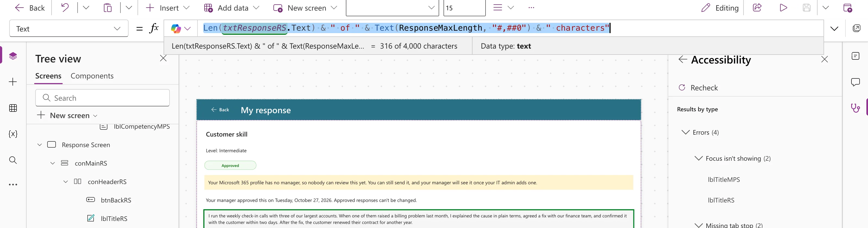The width and height of the screenshot is (868, 228).
Task: Click the pop-out formula bar icon
Action: click(x=856, y=28)
